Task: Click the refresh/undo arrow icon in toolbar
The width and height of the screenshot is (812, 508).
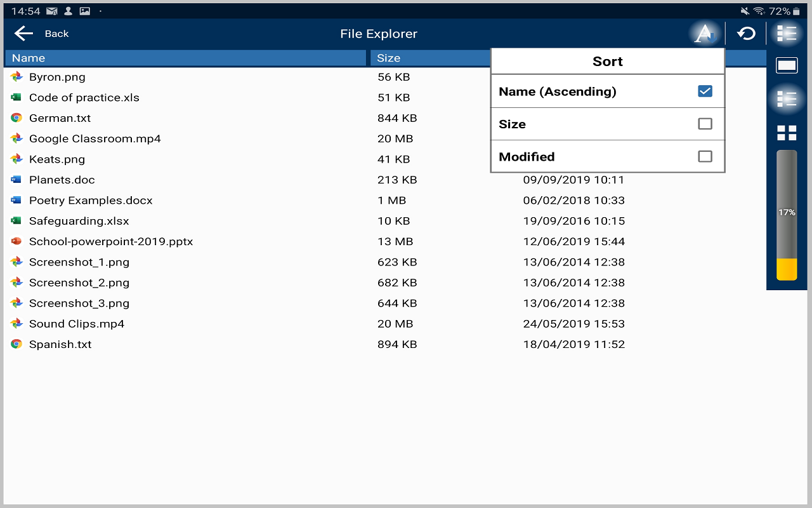Action: click(x=744, y=33)
